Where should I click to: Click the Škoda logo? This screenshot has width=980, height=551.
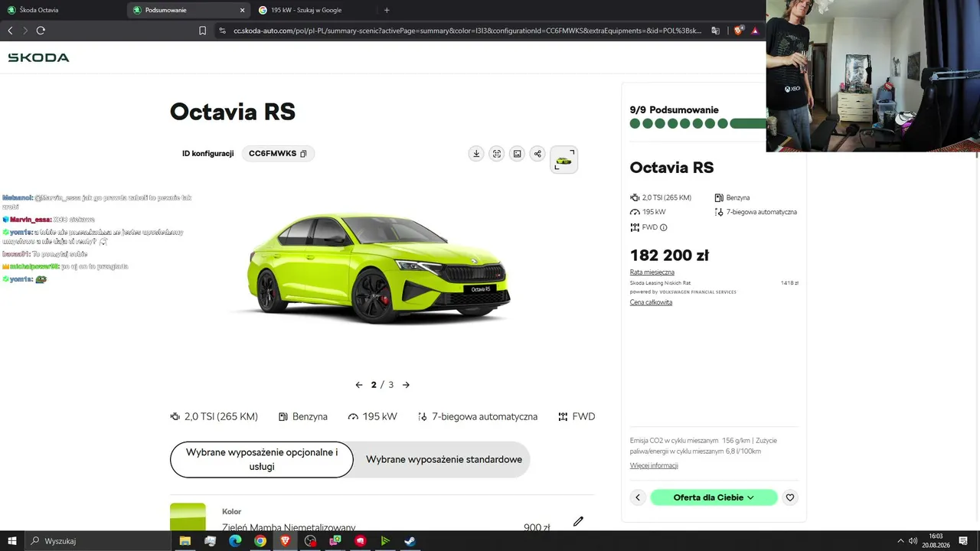pyautogui.click(x=38, y=57)
